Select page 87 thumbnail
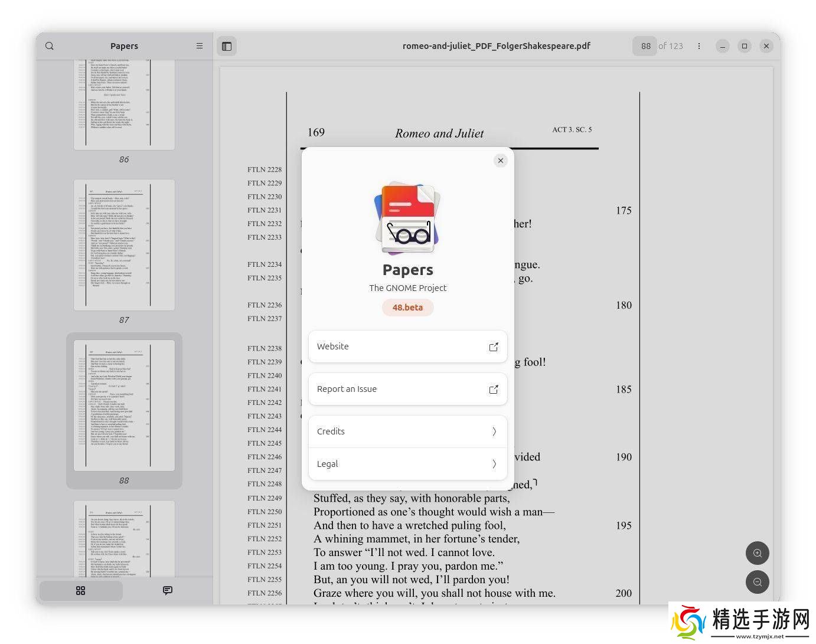 point(124,245)
